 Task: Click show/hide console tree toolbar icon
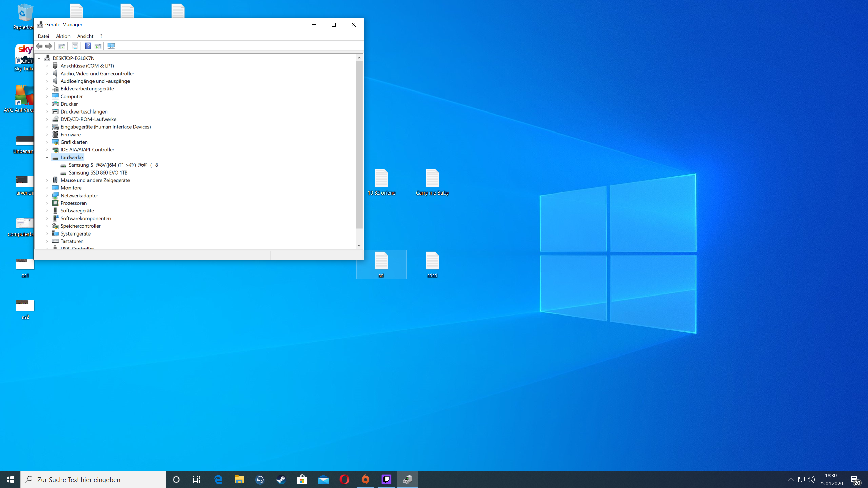[x=62, y=46]
